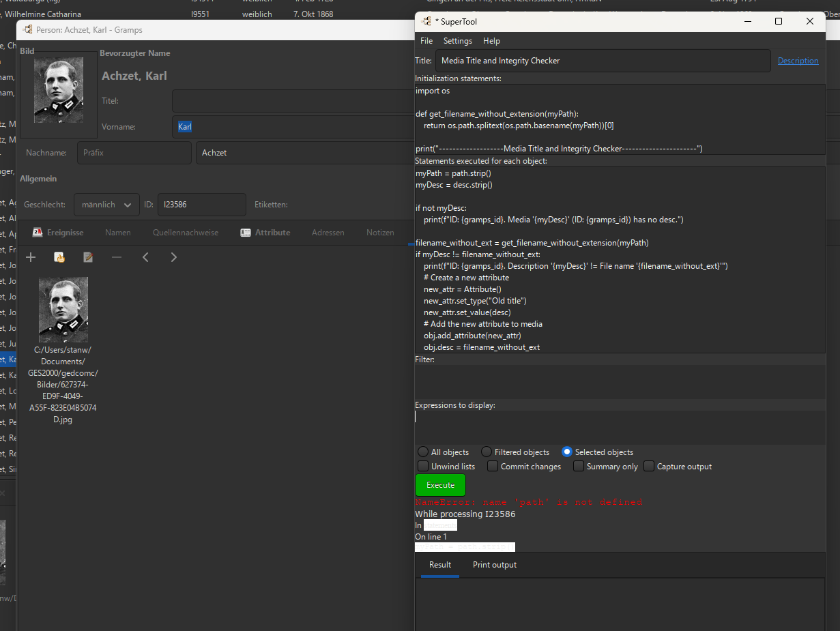Screen dimensions: 840x631
Task: Click the minus remove media icon
Action: point(117,257)
